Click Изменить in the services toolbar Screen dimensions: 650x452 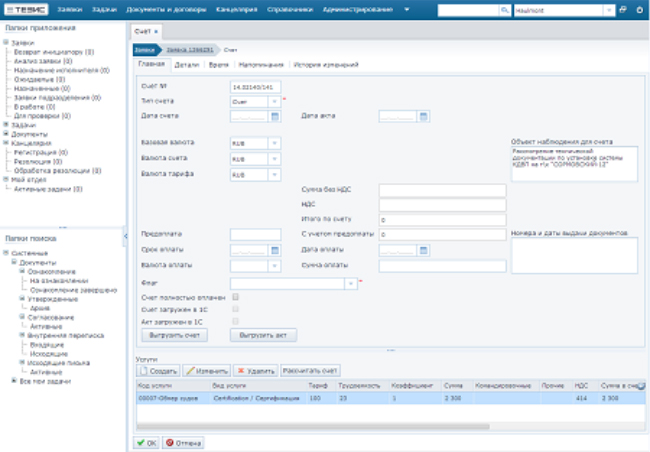(x=206, y=371)
